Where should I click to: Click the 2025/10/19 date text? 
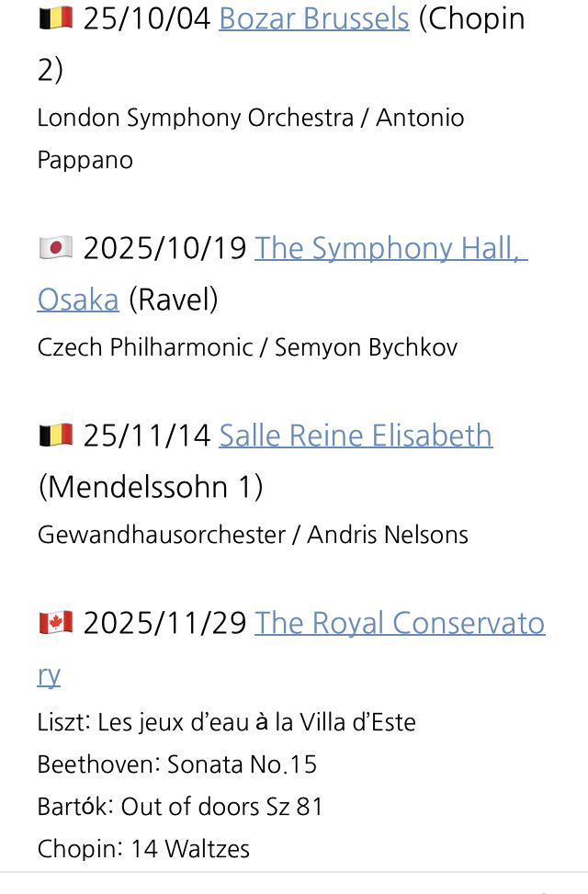coord(164,248)
